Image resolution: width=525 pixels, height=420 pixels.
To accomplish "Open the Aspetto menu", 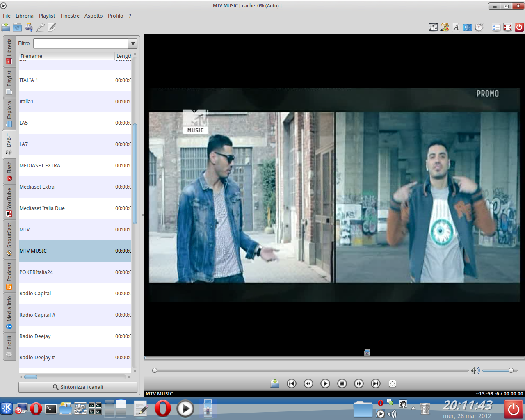I will pos(94,16).
